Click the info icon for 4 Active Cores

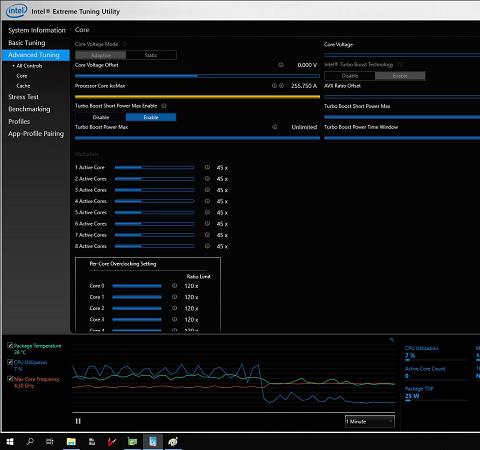click(x=207, y=201)
